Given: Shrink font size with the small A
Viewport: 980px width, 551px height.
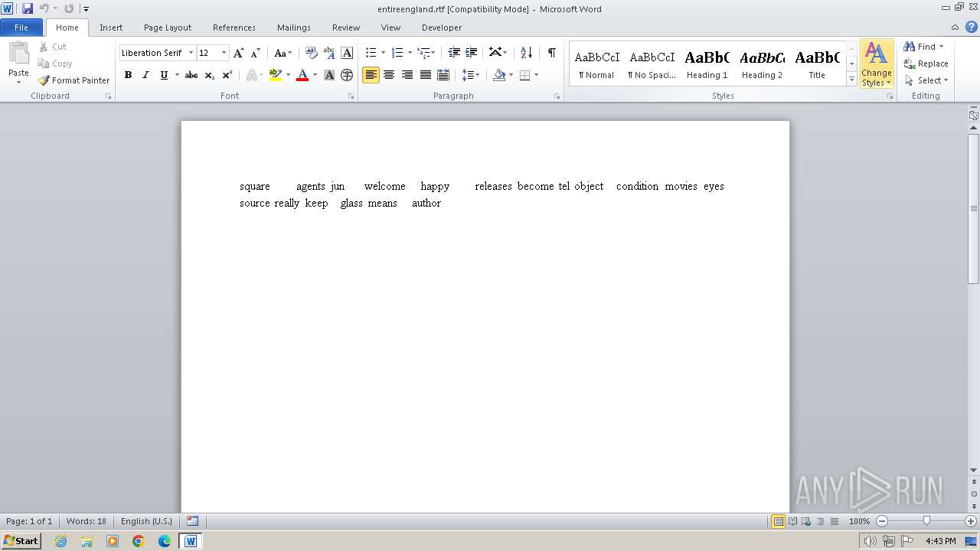Looking at the screenshot, I should [256, 53].
